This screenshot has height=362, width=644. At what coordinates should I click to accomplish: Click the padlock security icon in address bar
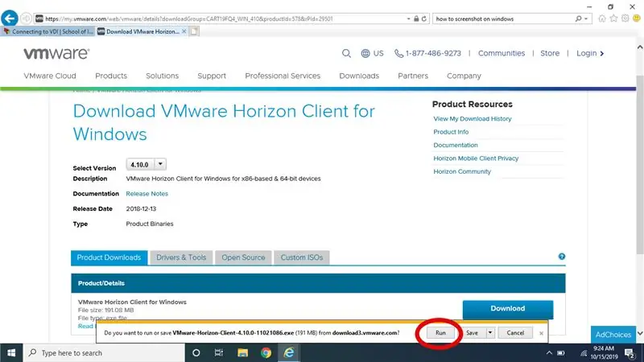(x=416, y=19)
